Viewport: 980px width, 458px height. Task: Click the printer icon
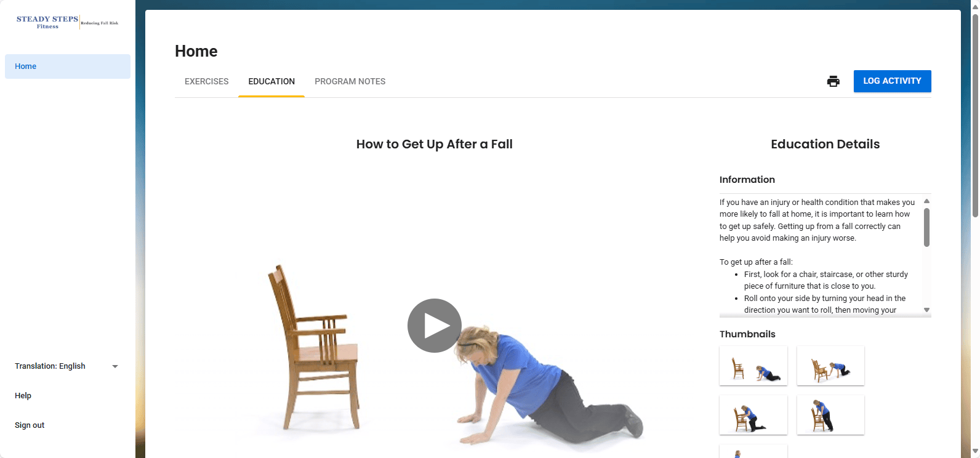pos(833,81)
